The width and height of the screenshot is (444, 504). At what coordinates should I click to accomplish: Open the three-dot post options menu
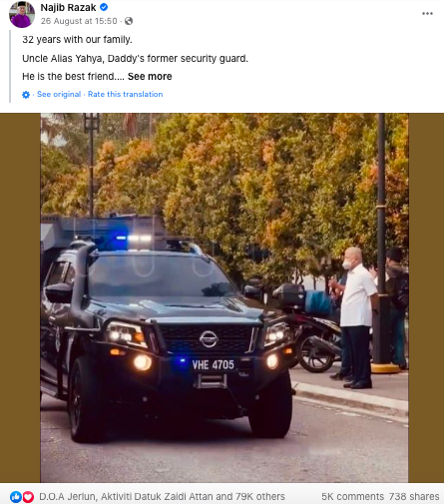tap(427, 14)
